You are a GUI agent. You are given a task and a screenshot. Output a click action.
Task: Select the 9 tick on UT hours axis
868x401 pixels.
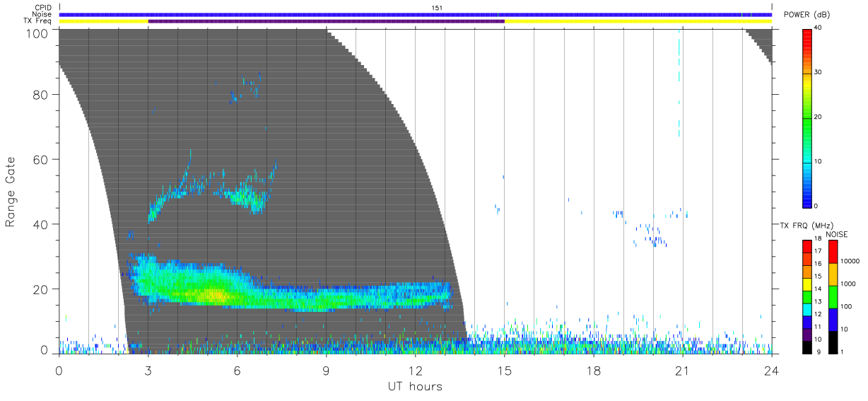coord(326,371)
